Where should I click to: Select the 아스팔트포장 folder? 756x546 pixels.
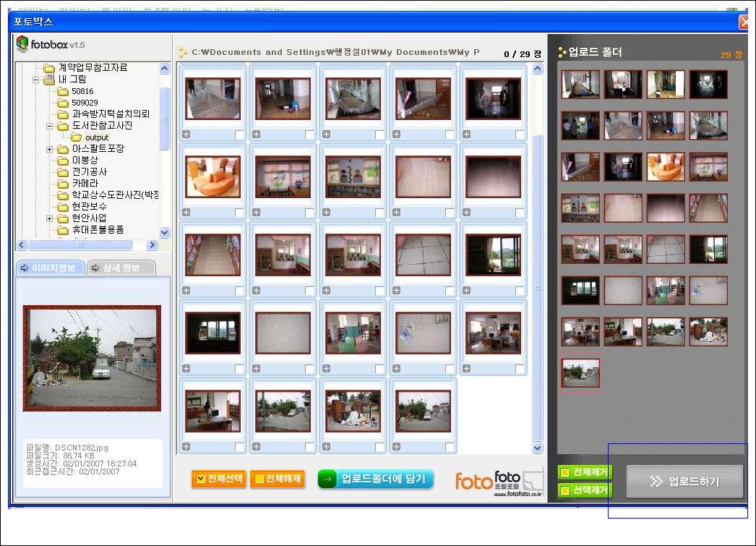pos(98,148)
